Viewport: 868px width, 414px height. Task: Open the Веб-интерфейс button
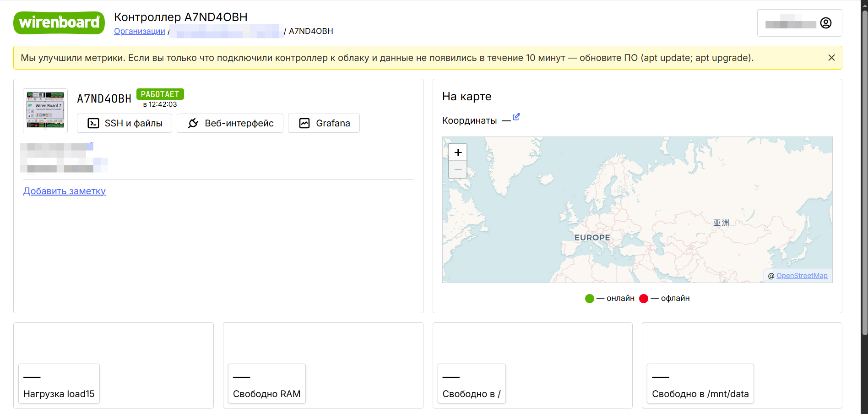pyautogui.click(x=230, y=123)
